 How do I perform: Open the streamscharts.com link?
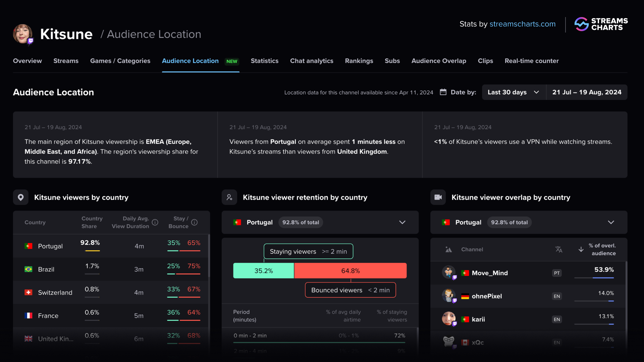522,24
